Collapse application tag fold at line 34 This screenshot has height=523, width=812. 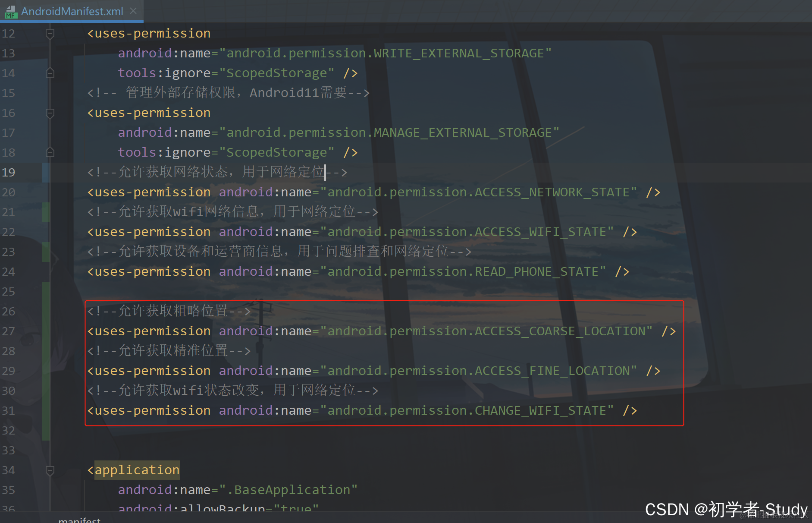coord(50,470)
